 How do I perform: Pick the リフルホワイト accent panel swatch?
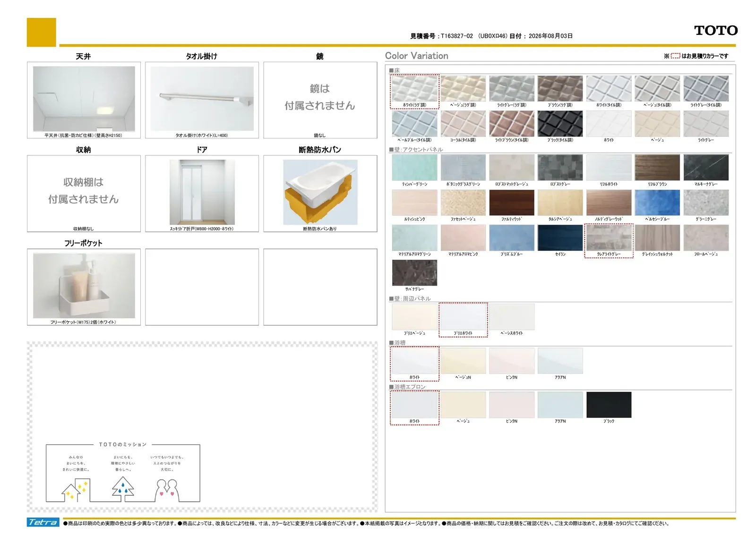point(609,168)
